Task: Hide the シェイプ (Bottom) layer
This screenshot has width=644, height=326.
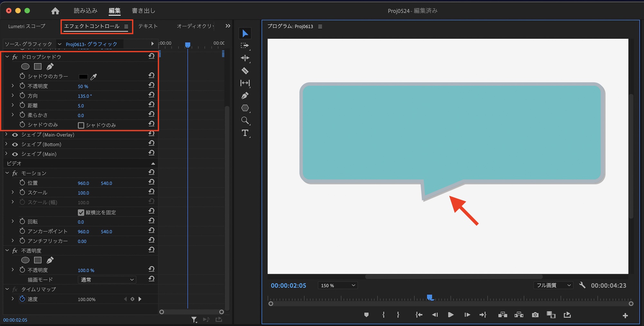Action: coord(15,144)
